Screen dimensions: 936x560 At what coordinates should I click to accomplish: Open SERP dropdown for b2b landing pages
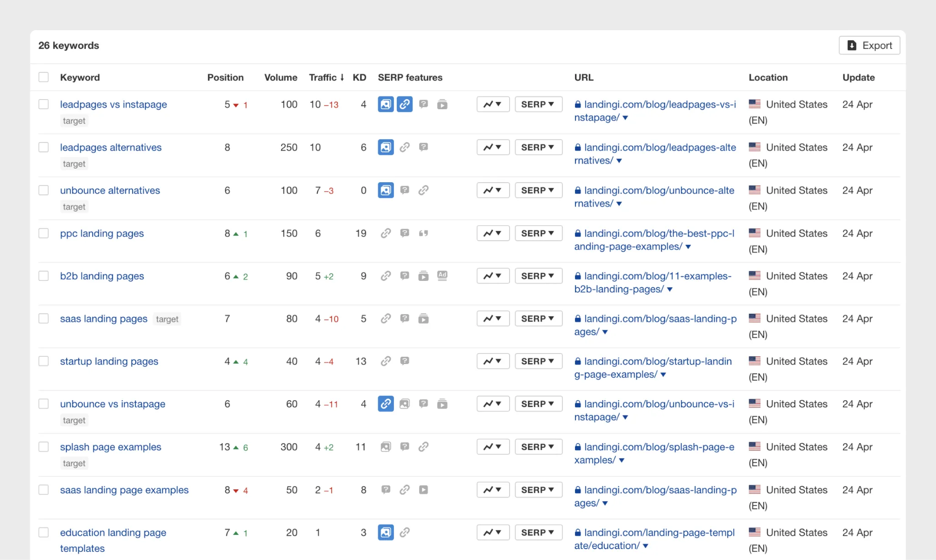coord(538,276)
